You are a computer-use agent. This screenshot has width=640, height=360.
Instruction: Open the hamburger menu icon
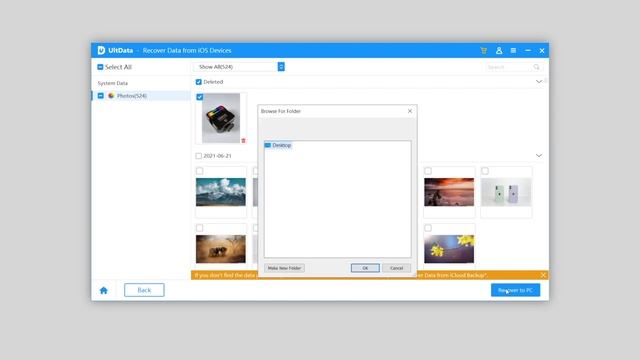(x=513, y=51)
